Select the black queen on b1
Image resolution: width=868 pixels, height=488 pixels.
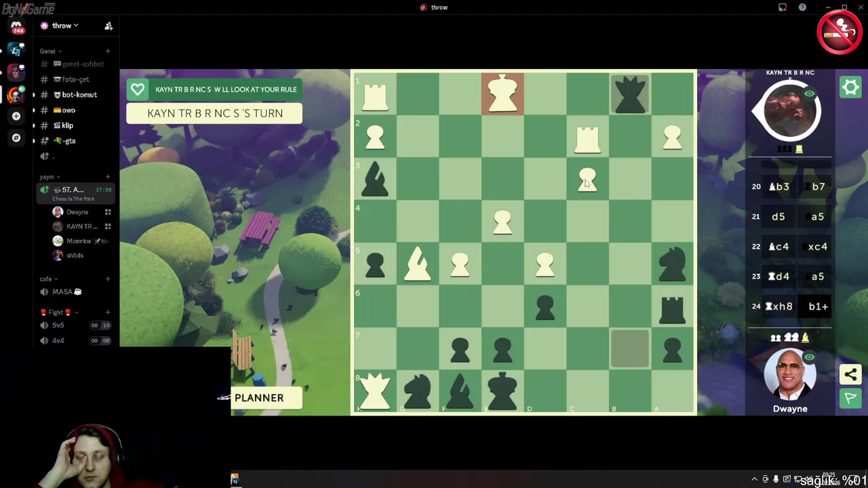(630, 94)
